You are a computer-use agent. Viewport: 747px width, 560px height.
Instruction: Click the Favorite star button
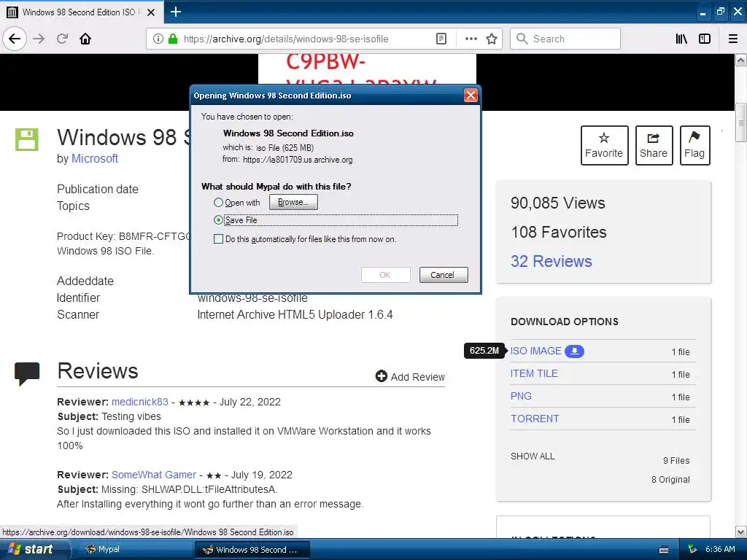tap(604, 145)
